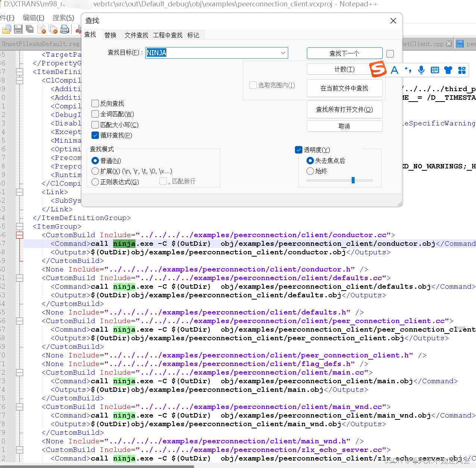476x468 pixels.
Task: Close the etClient.cpp tab with its X icon
Action: [449, 44]
